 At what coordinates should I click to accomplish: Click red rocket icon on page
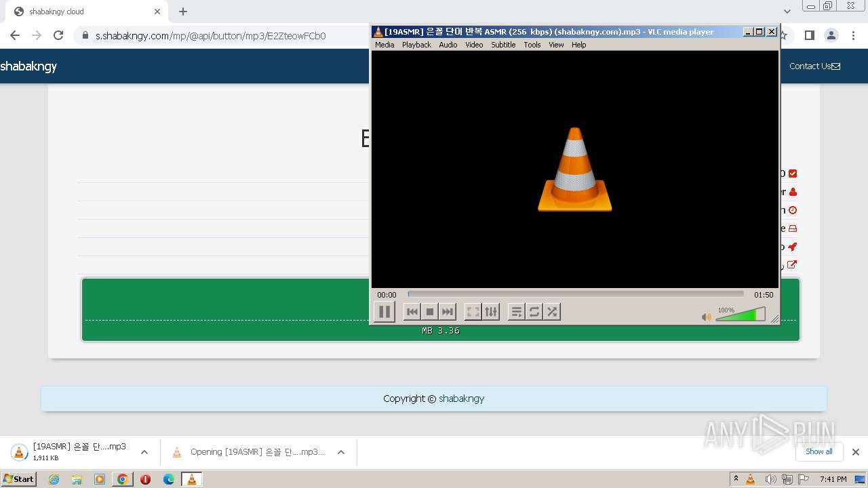click(793, 247)
